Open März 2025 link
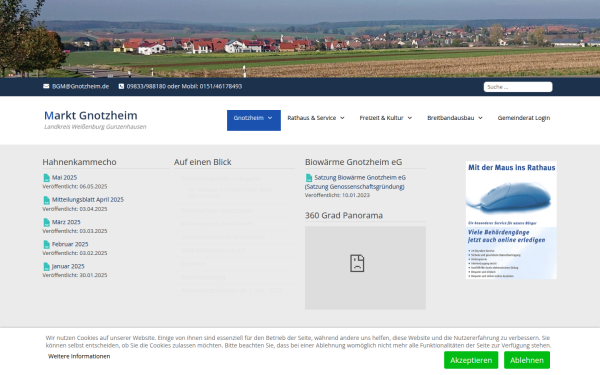The height and width of the screenshot is (375, 600). 66,222
